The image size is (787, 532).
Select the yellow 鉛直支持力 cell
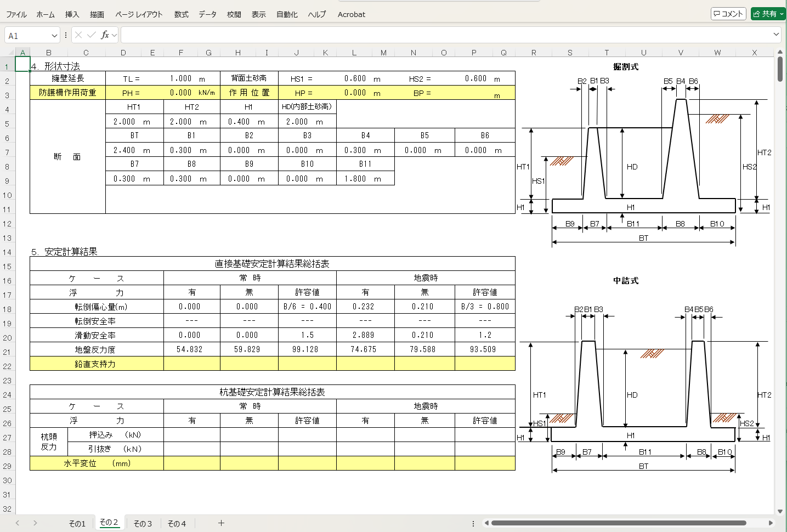pyautogui.click(x=96, y=364)
